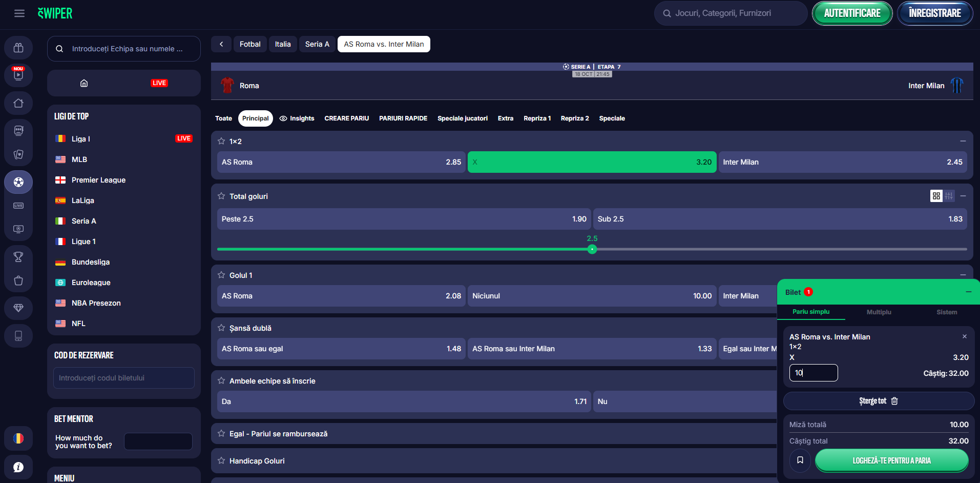This screenshot has height=483, width=980.
Task: Click the Șterge tot button
Action: [x=878, y=401]
